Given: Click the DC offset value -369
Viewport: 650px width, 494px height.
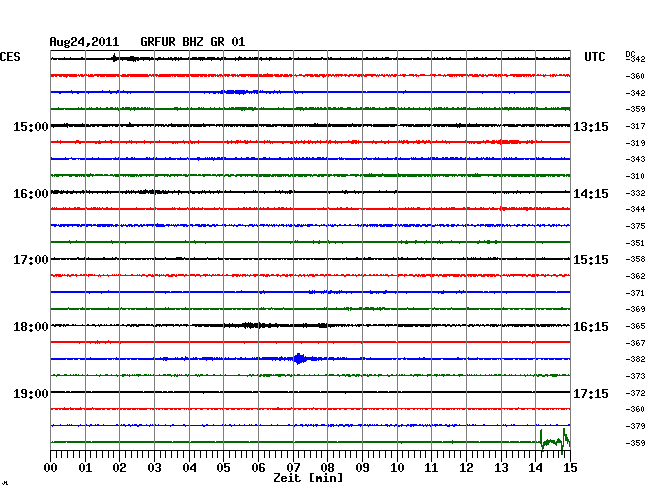Looking at the screenshot, I should coord(635,309).
